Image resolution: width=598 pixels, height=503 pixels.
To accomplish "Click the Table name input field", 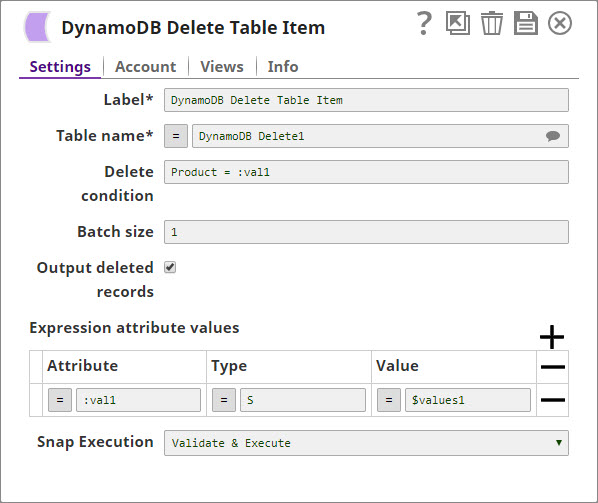I will pos(380,136).
